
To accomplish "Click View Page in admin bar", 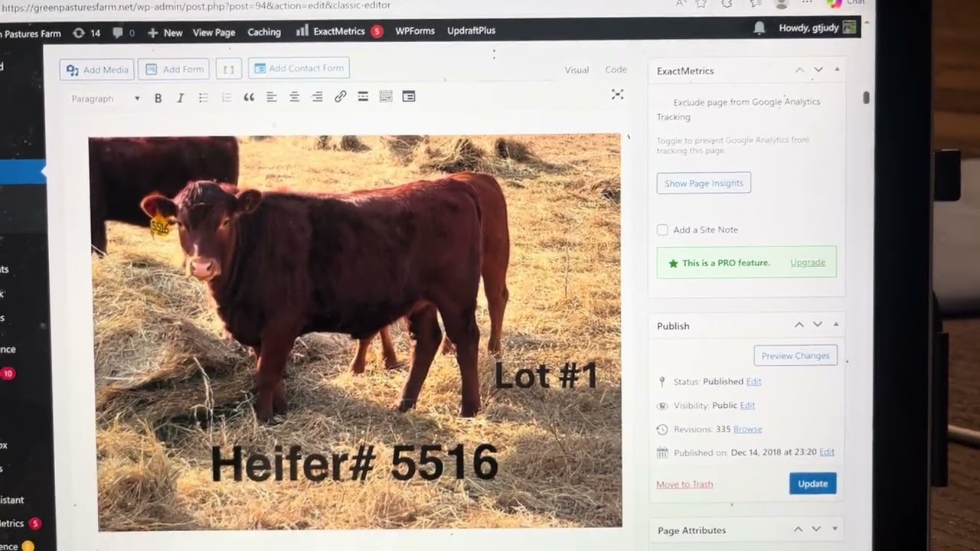I will click(x=214, y=32).
